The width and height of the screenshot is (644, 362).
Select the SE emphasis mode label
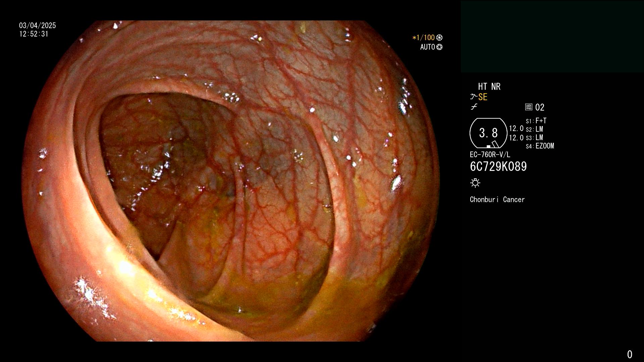[x=483, y=97]
